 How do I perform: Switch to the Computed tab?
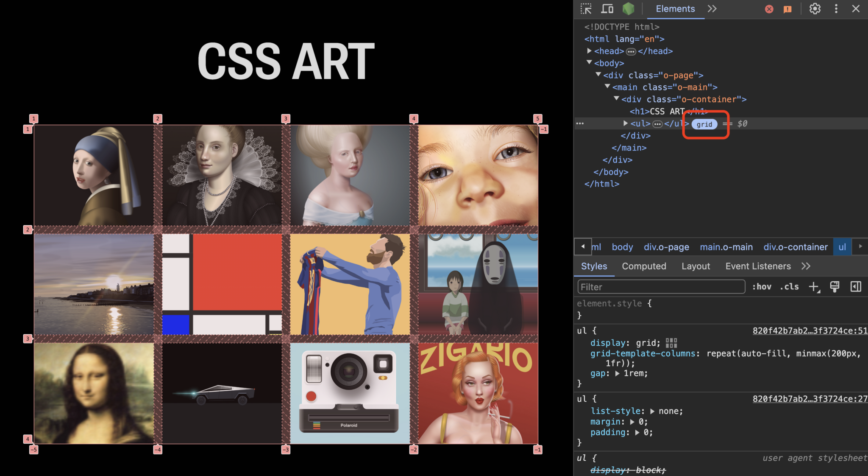click(x=644, y=266)
